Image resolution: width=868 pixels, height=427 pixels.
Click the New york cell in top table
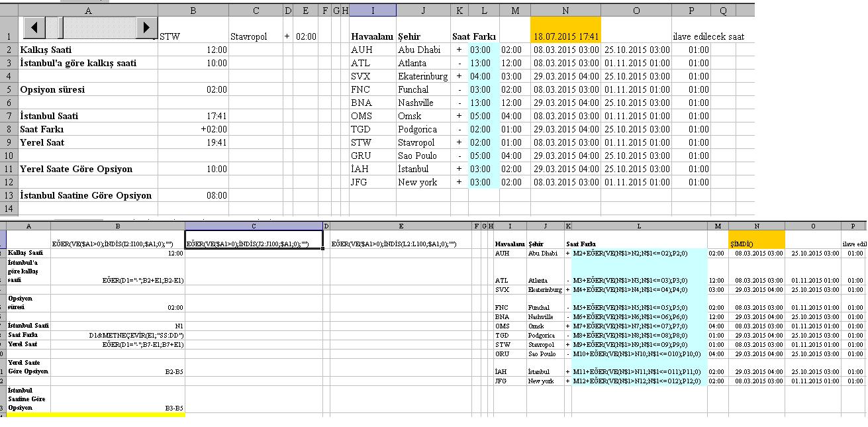tap(423, 182)
